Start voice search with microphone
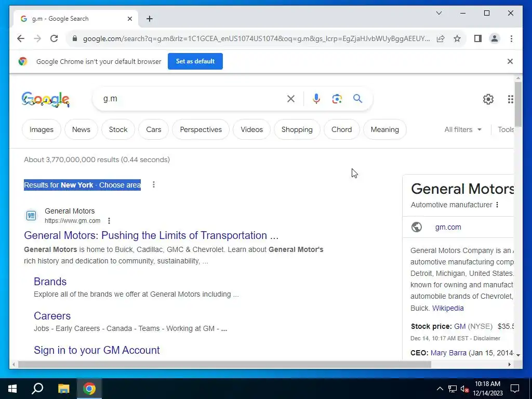The height and width of the screenshot is (399, 532). 316,99
